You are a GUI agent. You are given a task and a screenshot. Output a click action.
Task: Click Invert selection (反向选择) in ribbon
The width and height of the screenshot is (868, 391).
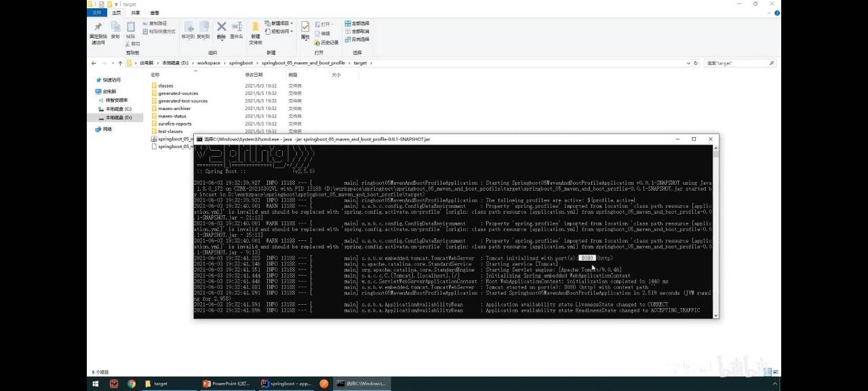click(x=357, y=39)
